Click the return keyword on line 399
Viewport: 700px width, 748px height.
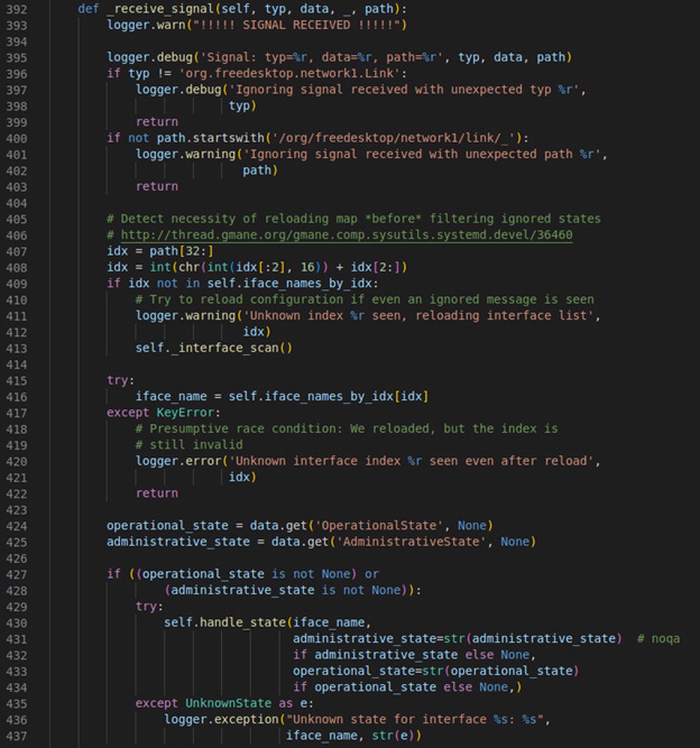[157, 121]
